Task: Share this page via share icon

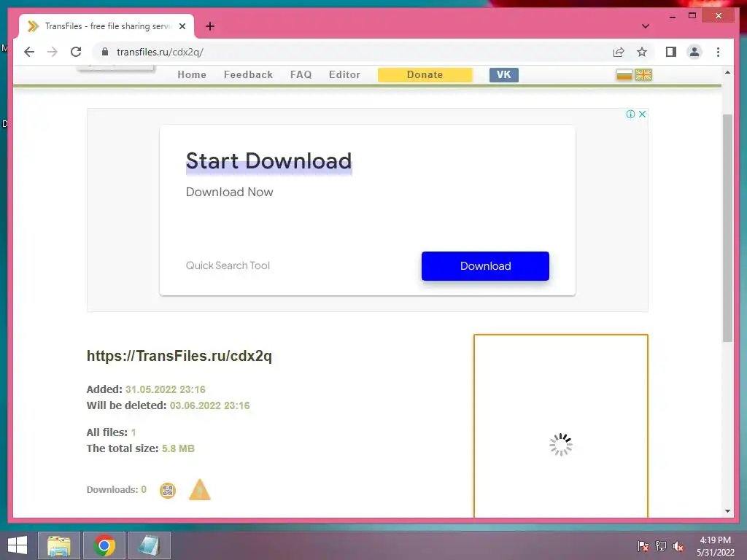Action: coord(619,52)
